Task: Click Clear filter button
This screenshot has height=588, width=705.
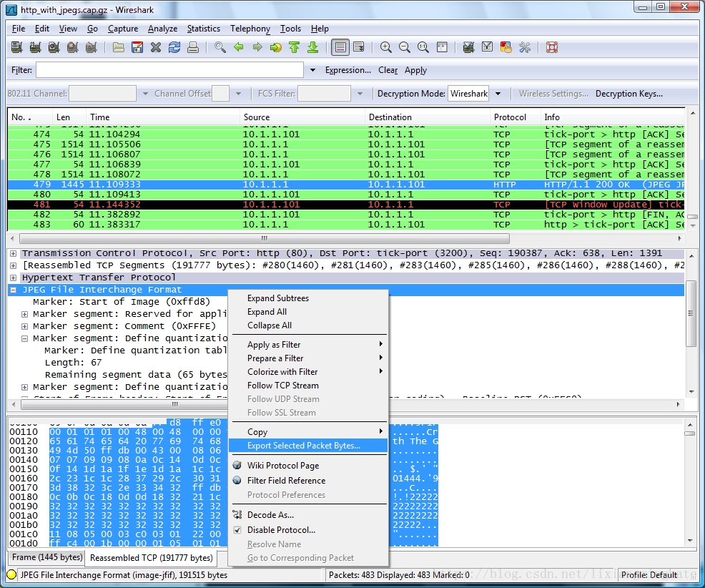Action: pos(388,70)
